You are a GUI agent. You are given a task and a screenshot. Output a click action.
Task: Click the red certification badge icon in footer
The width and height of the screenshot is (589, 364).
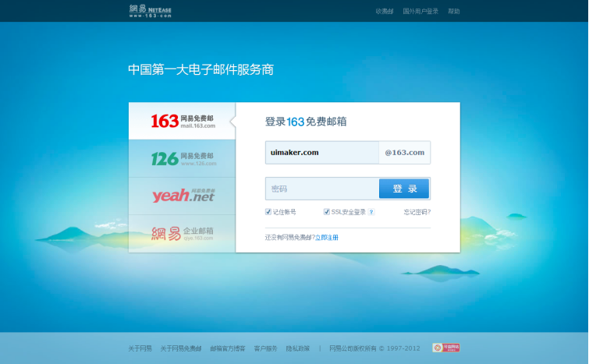[446, 348]
